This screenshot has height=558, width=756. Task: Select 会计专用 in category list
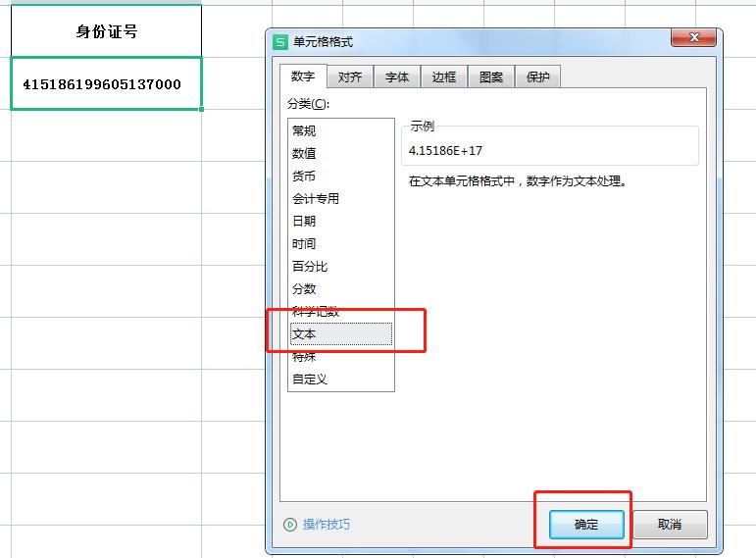pos(341,199)
